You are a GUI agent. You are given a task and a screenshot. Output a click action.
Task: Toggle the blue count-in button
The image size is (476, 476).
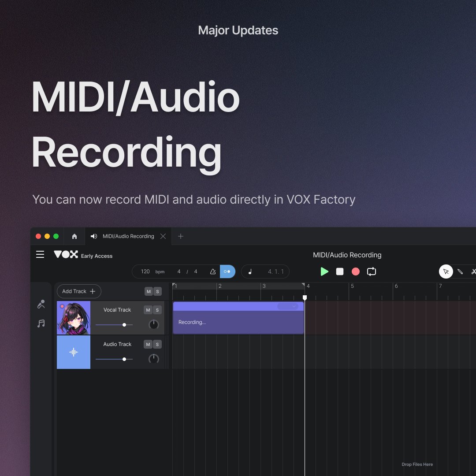[227, 271]
